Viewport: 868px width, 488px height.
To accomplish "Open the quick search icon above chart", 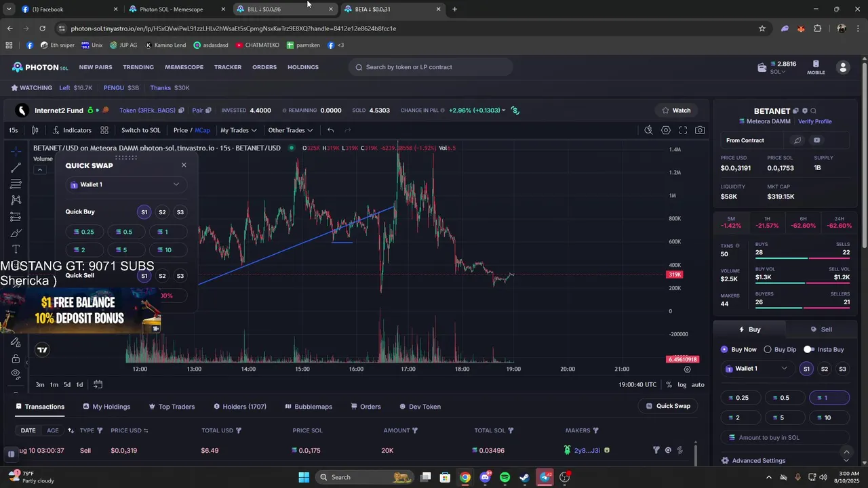I will [x=648, y=130].
